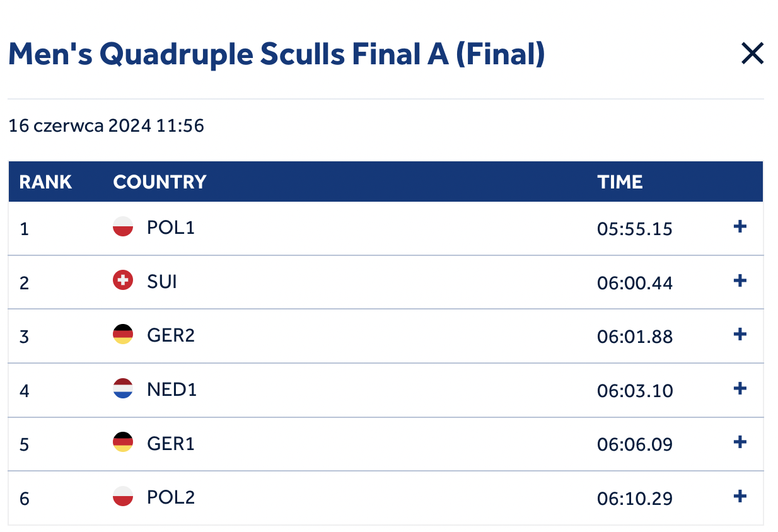Click the RANK column header
This screenshot has height=532, width=778.
[x=45, y=182]
